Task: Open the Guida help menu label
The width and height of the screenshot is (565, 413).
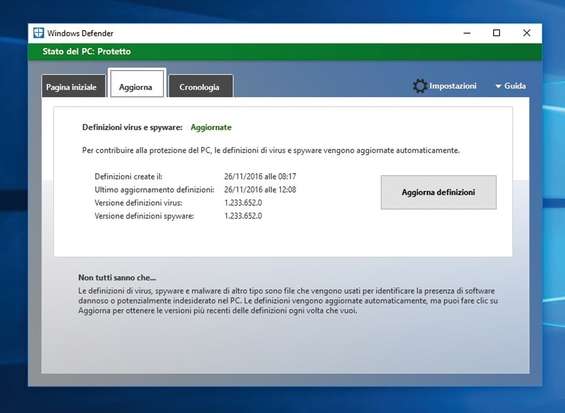Action: [515, 86]
